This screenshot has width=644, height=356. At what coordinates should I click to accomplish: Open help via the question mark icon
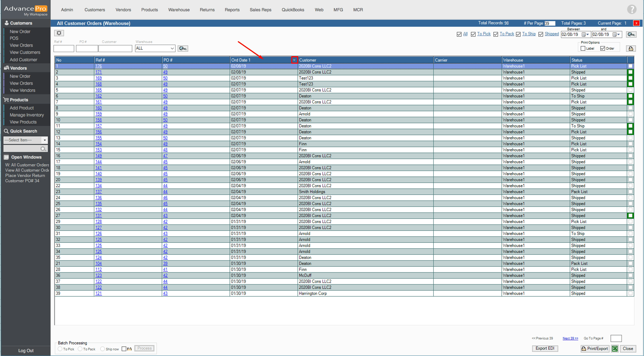pos(632,9)
